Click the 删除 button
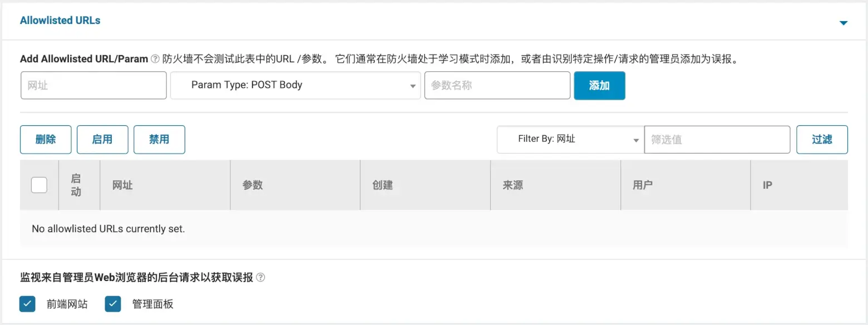868x325 pixels. (x=45, y=140)
